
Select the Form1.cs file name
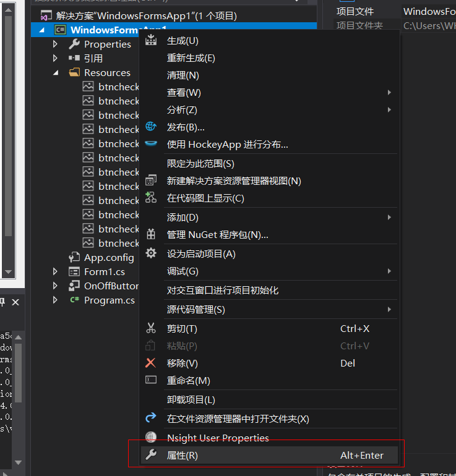click(x=105, y=272)
